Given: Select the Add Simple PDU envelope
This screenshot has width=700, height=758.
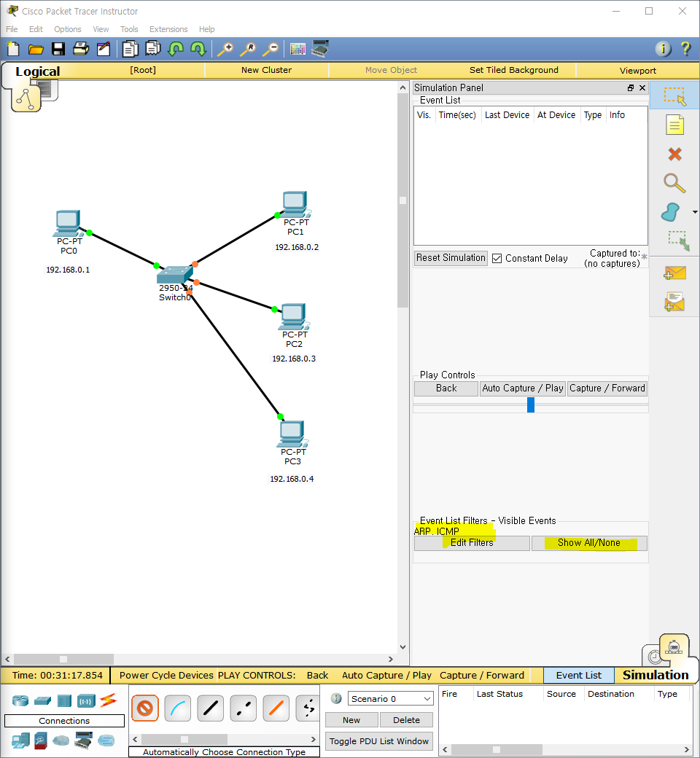Looking at the screenshot, I should [674, 273].
